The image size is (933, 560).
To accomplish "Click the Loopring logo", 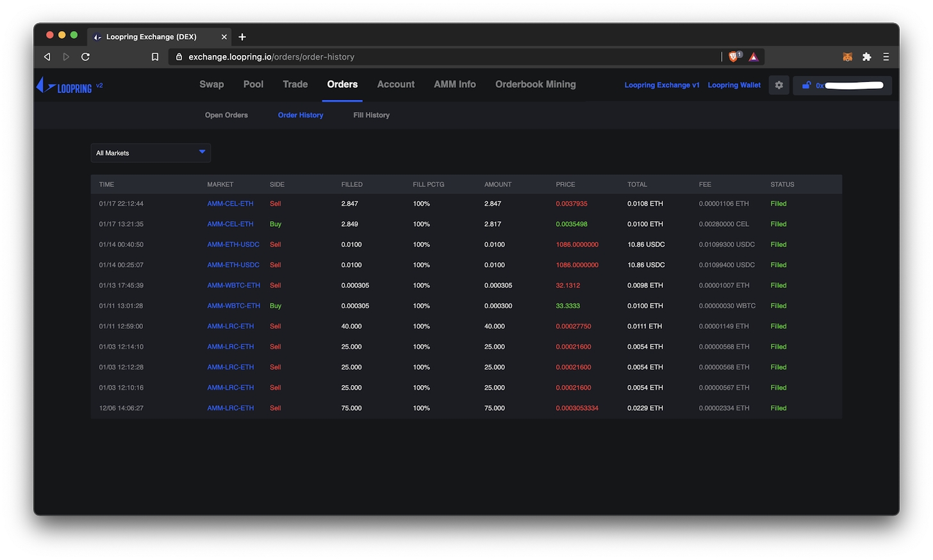I will click(x=65, y=86).
